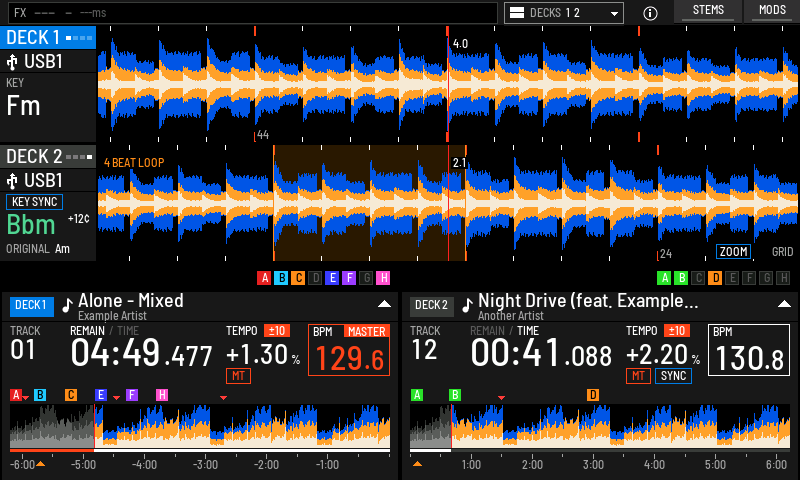
Task: Jump to cue marker B on Deck 2 overview
Action: tap(455, 395)
